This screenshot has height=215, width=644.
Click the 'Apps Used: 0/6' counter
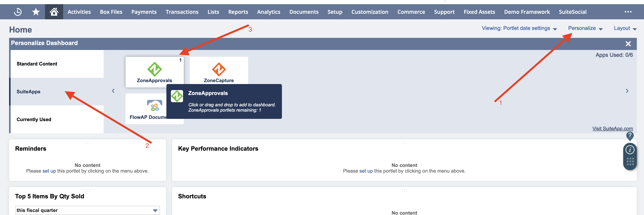[614, 55]
